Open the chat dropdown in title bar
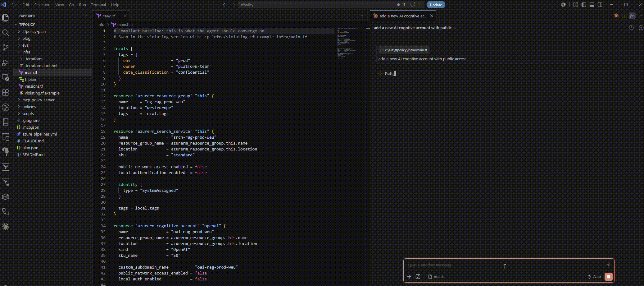The width and height of the screenshot is (644, 286). [x=420, y=5]
